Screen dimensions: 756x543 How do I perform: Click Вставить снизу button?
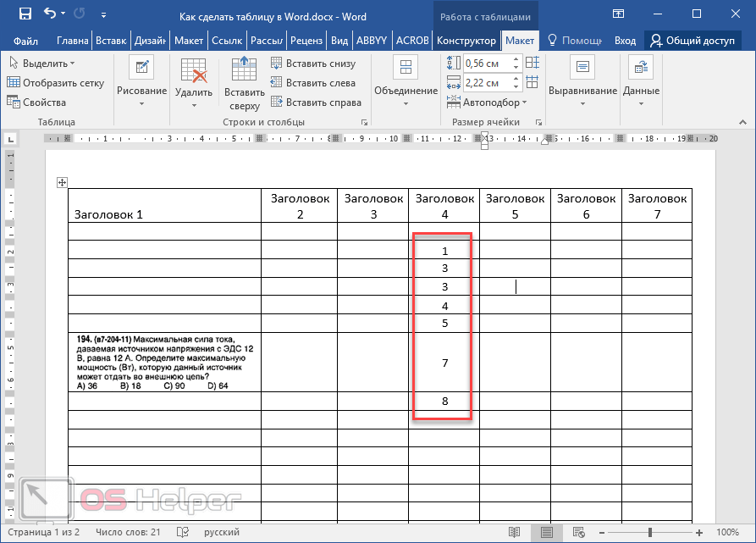(x=313, y=64)
